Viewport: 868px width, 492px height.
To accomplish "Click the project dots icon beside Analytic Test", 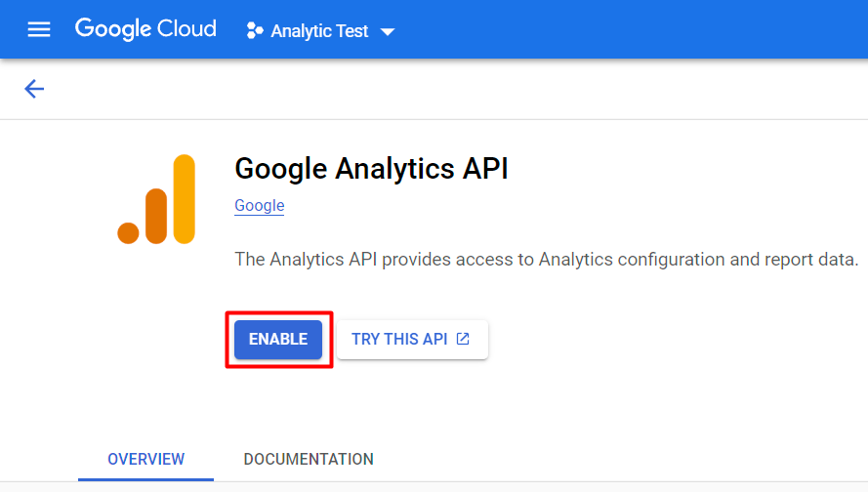I will pos(255,30).
